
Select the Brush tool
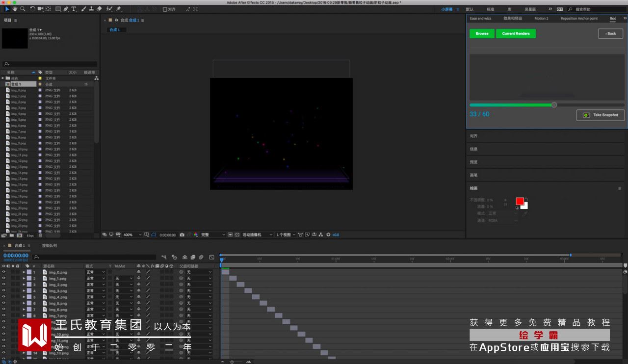click(84, 9)
